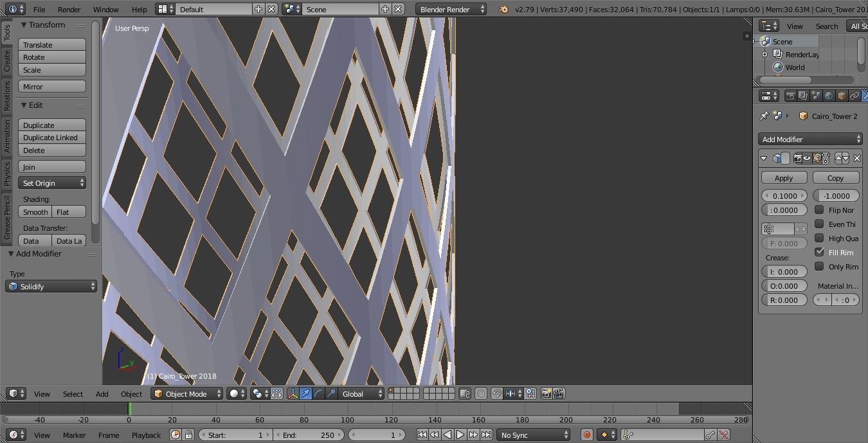868x443 pixels.
Task: Enable the Even Thickness checkbox
Action: (x=819, y=224)
